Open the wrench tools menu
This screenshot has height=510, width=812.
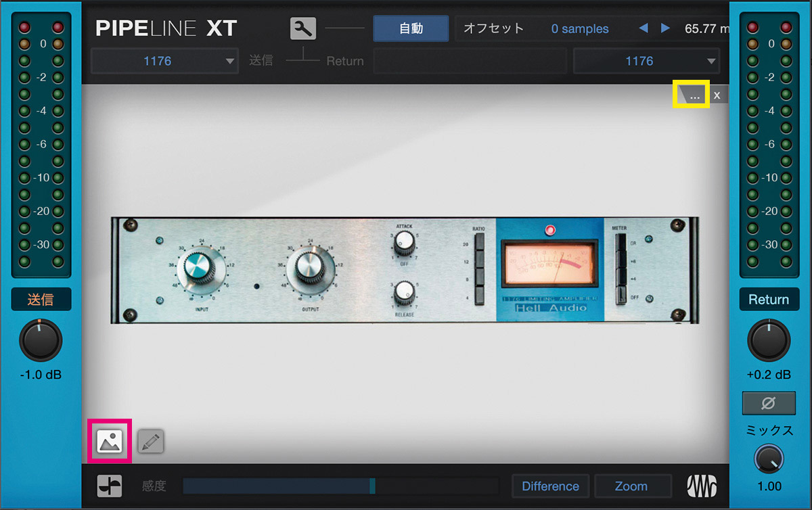click(x=303, y=28)
